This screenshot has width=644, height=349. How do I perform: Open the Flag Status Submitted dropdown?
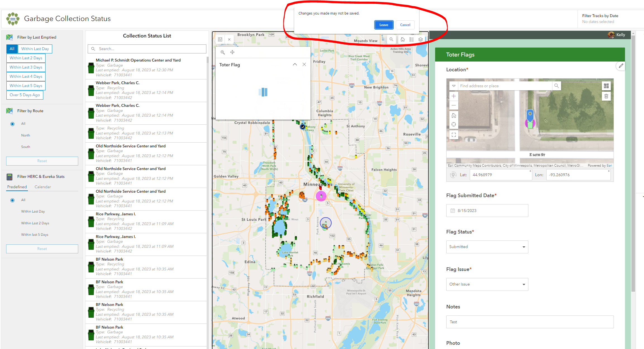pos(487,247)
